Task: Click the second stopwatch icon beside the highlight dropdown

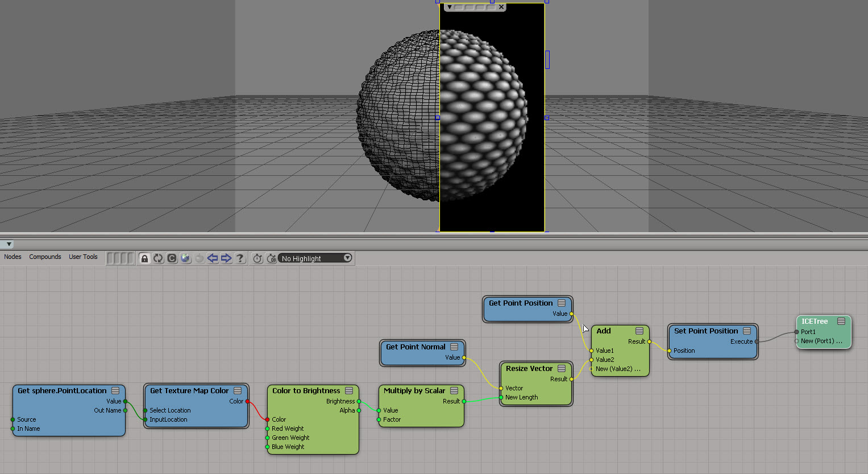Action: click(271, 258)
